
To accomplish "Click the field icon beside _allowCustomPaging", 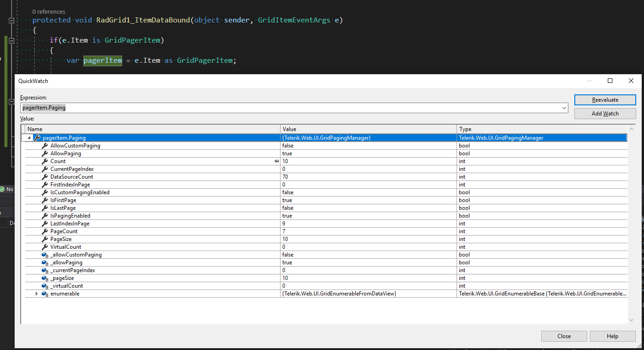I will coord(45,255).
